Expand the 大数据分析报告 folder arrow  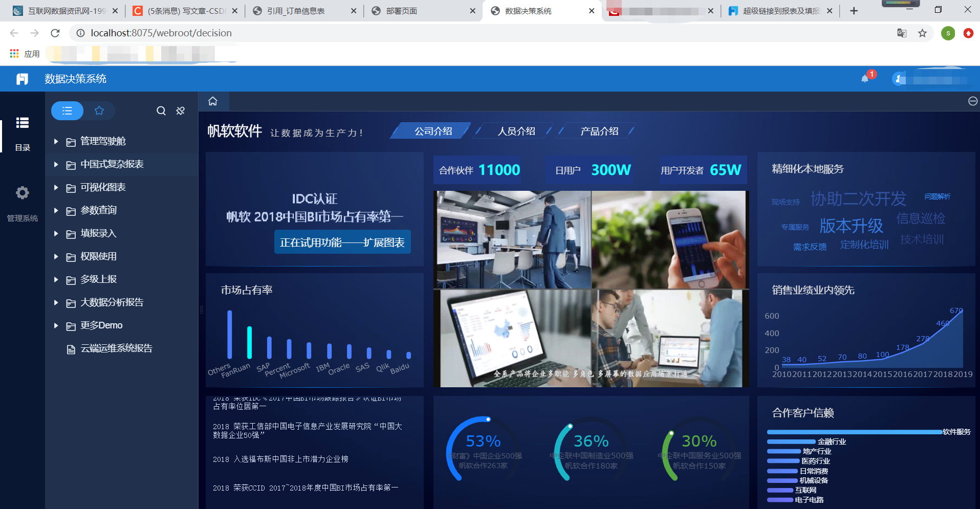pos(56,302)
